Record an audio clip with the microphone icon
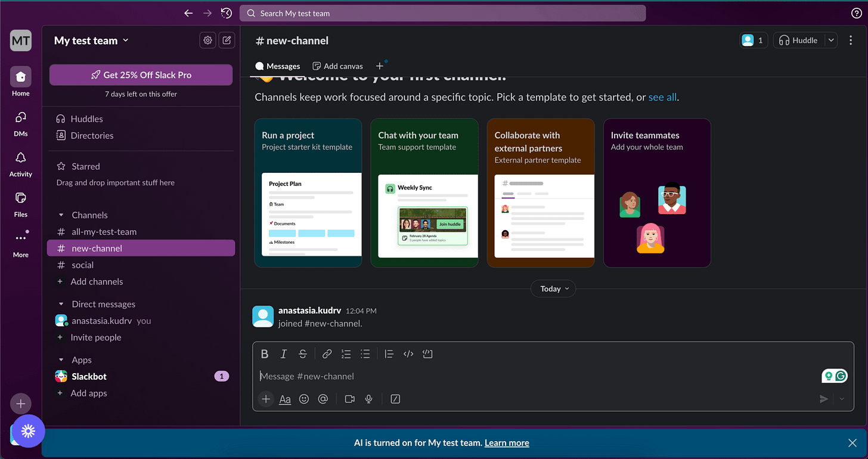The width and height of the screenshot is (868, 459). pos(369,399)
